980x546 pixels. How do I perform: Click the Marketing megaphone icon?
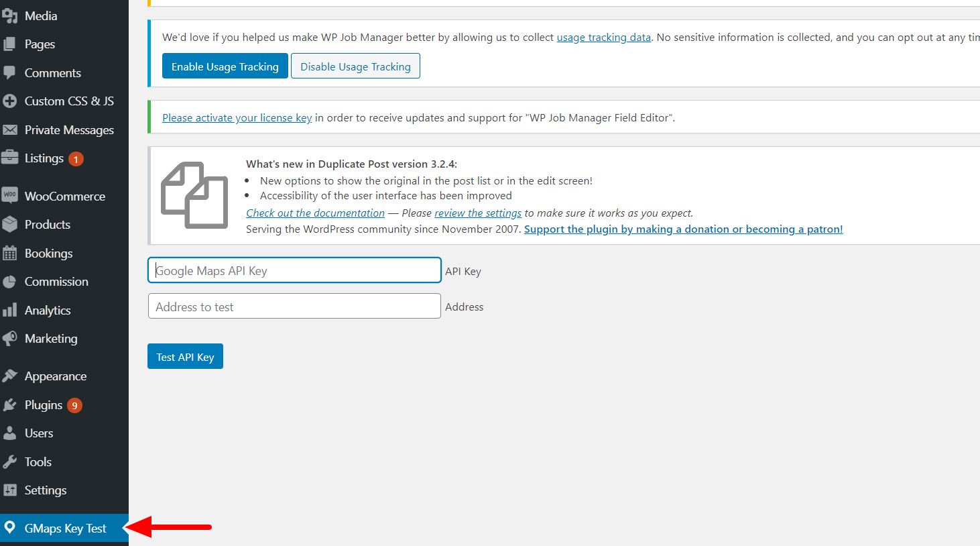[9, 338]
